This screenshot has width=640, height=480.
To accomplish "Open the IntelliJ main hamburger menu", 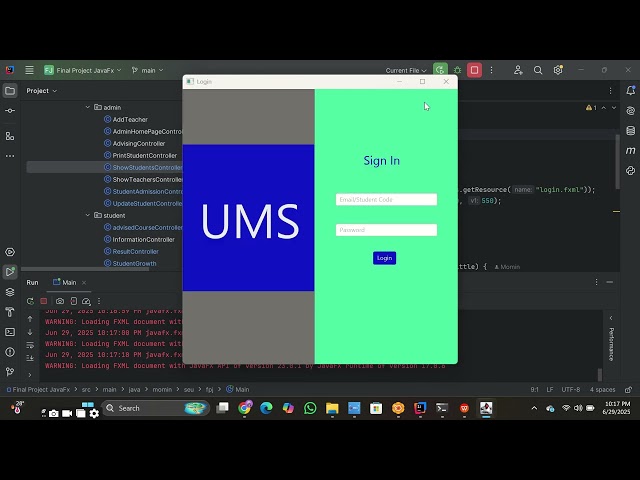I will point(29,70).
